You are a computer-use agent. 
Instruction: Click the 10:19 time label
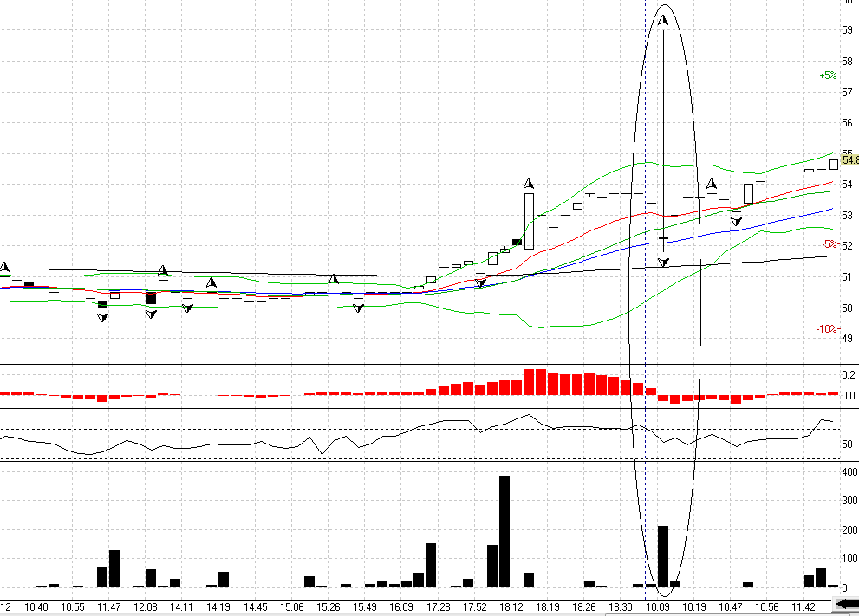694,606
